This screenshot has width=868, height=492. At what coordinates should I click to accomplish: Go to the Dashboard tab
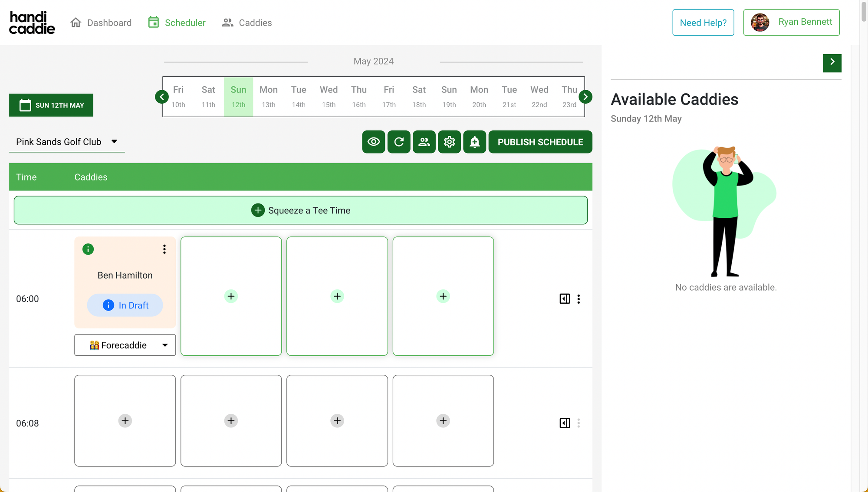101,23
